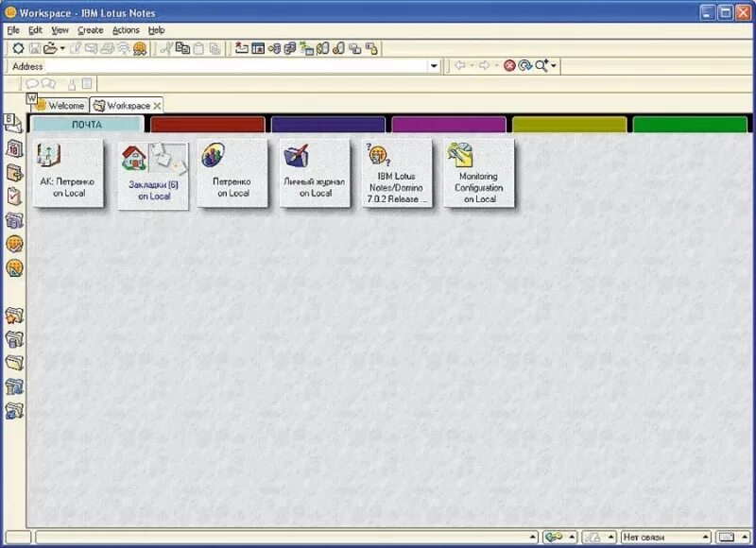Click the Search magnifier icon

click(541, 65)
